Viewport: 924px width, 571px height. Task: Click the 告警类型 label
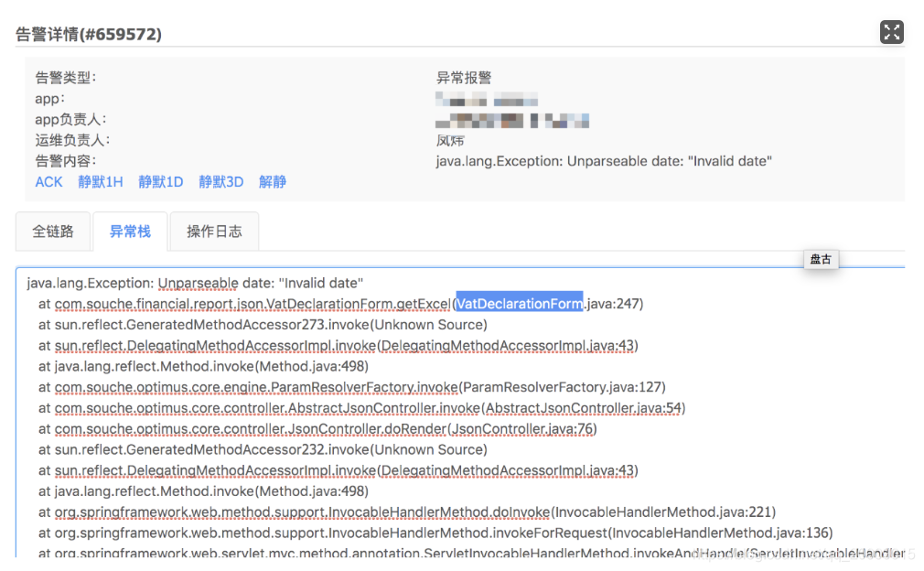point(65,78)
